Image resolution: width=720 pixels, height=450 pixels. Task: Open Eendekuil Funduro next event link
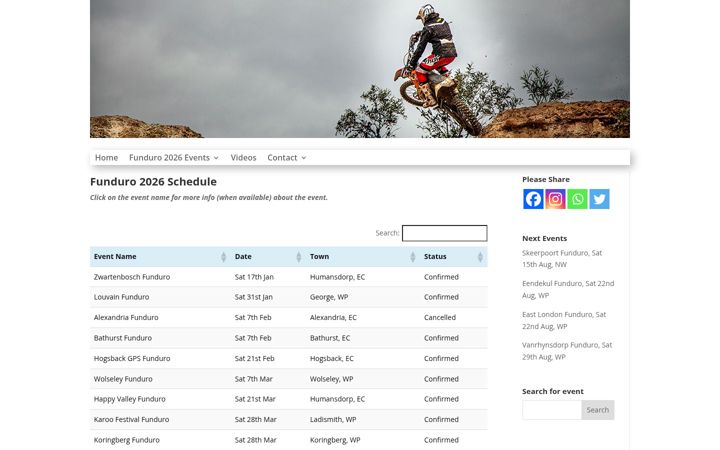(x=568, y=289)
